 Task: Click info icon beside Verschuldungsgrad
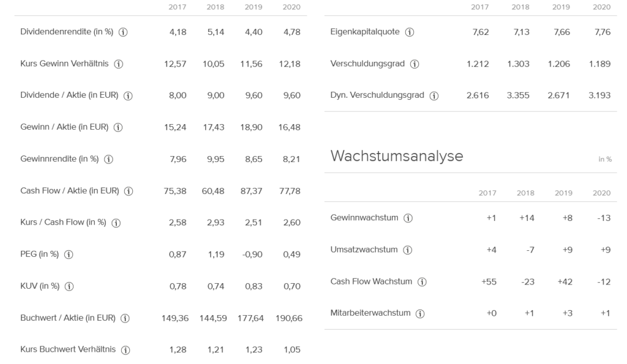click(x=415, y=64)
